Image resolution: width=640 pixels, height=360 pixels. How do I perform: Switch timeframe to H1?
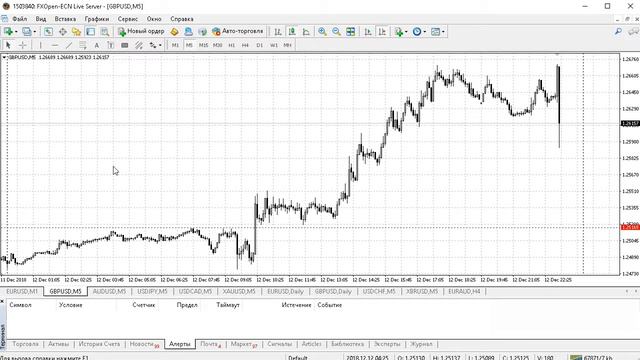[231, 45]
